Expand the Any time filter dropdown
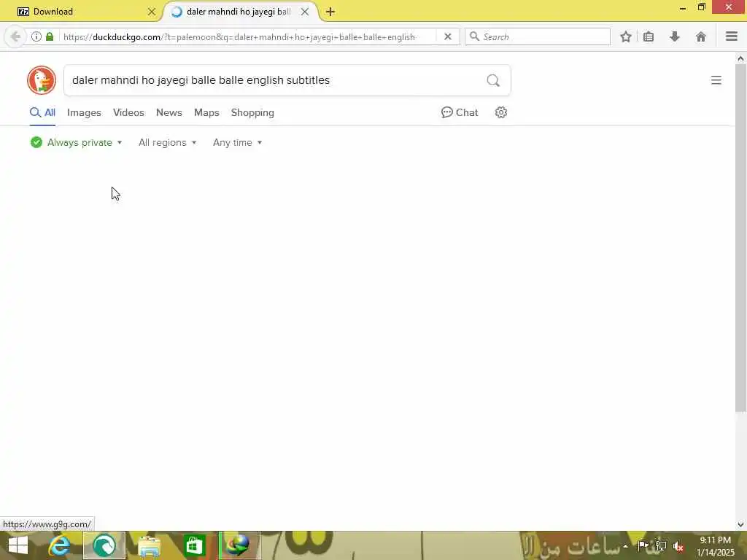The height and width of the screenshot is (560, 747). 237,142
